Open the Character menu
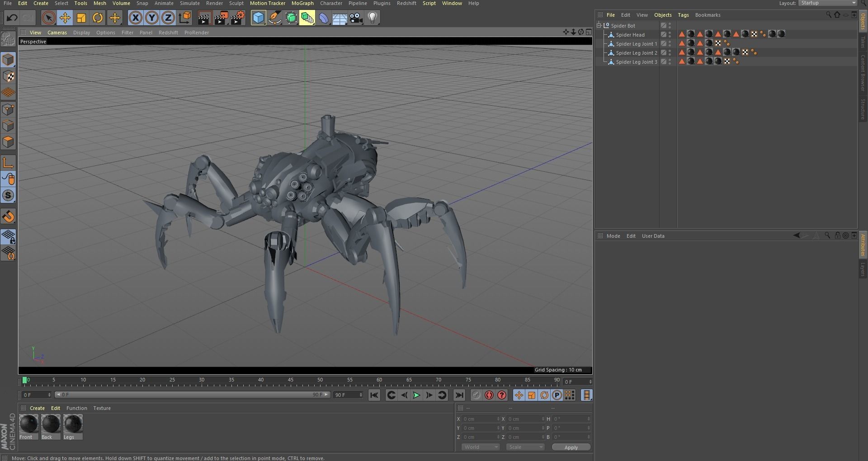Image resolution: width=868 pixels, height=461 pixels. tap(331, 3)
